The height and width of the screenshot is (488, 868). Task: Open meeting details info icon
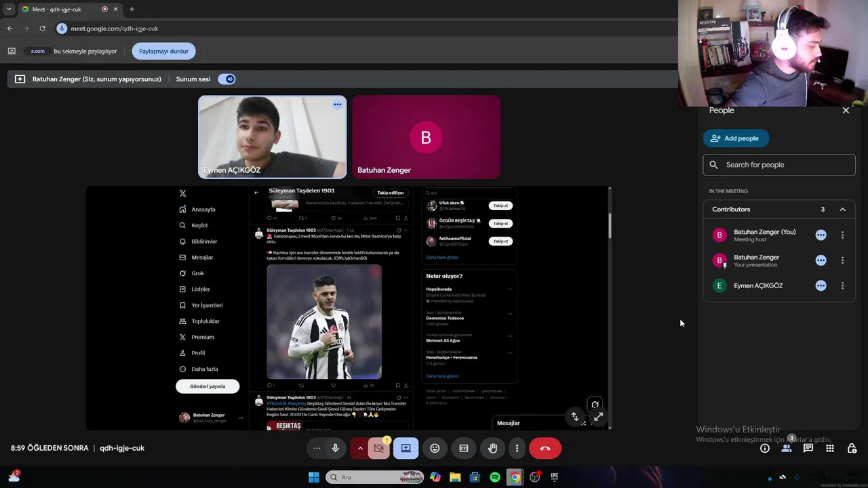[765, 448]
